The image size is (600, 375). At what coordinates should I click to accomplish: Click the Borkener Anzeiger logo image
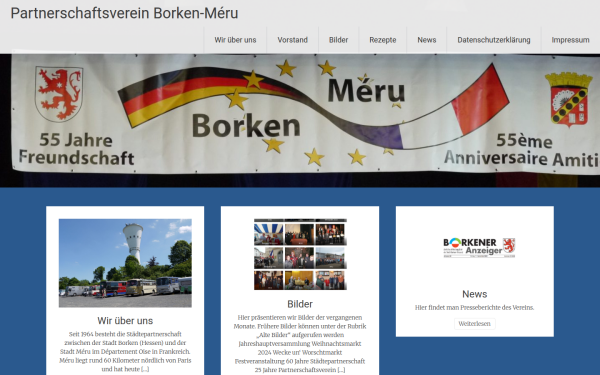pos(479,247)
